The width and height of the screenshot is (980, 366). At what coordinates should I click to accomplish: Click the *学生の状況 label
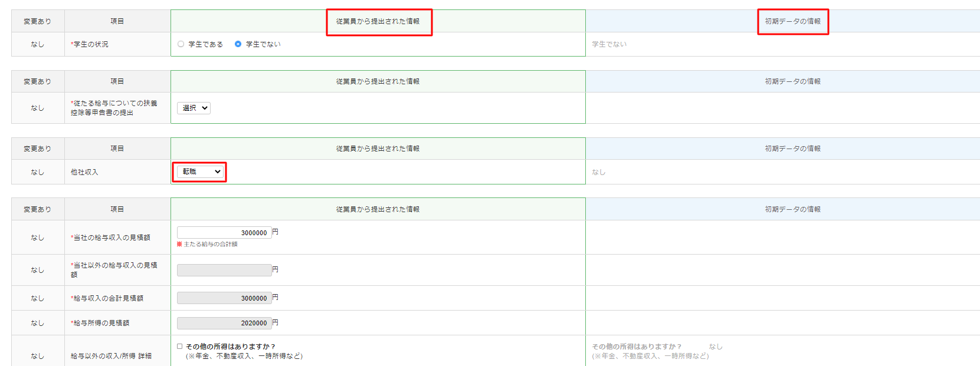[x=90, y=44]
